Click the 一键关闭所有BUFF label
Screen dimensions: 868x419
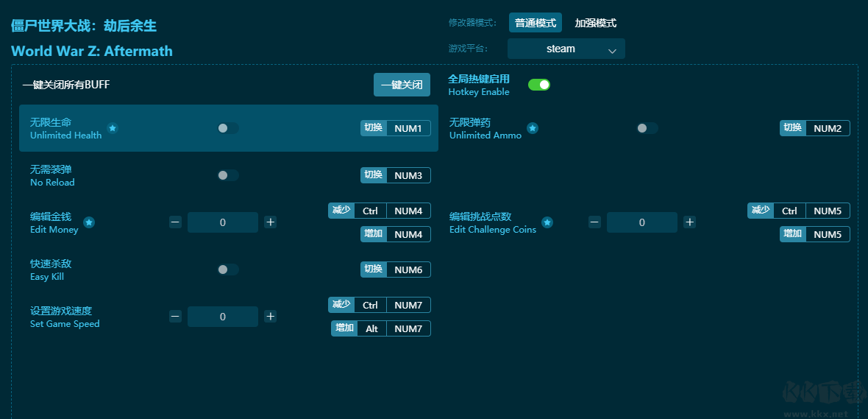pyautogui.click(x=66, y=85)
